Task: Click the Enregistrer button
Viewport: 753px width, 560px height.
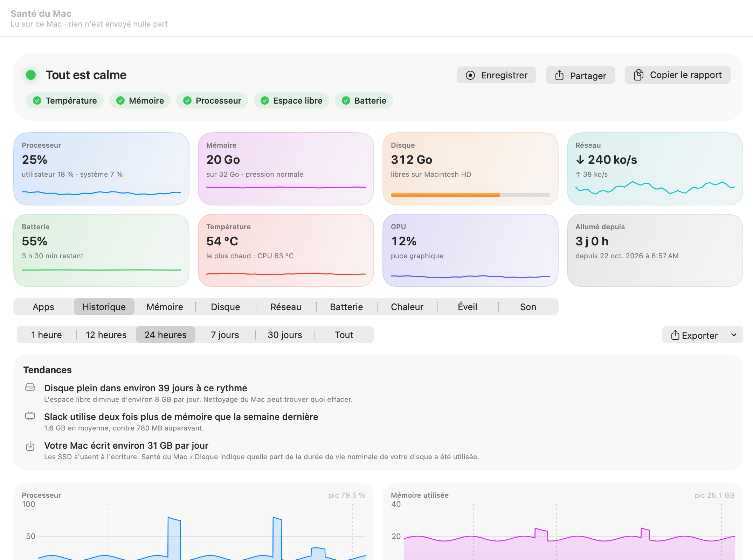Action: 496,75
